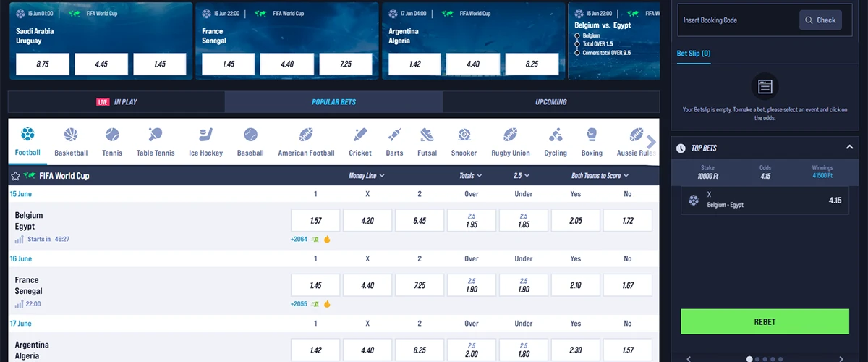
Task: Pick the Baseball sport icon
Action: (x=250, y=135)
